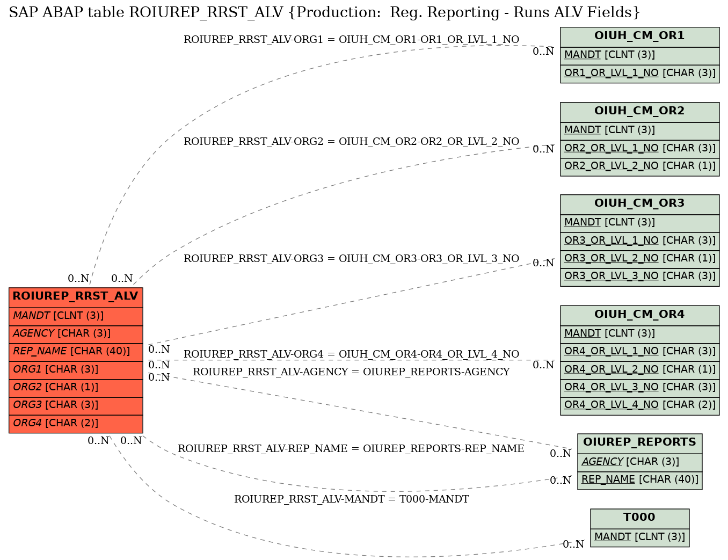The image size is (728, 560).
Task: Click the OR1_OR_LVL_1_NO field
Action: click(639, 74)
